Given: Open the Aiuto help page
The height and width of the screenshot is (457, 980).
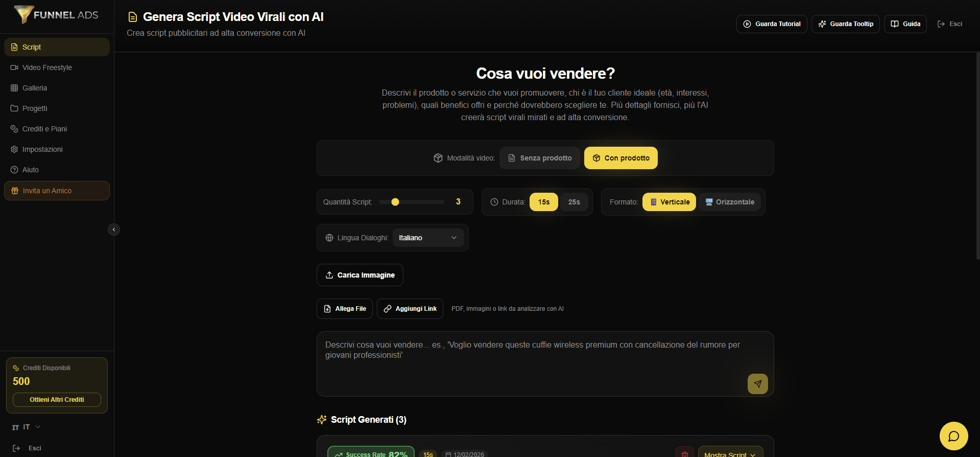Looking at the screenshot, I should point(57,170).
